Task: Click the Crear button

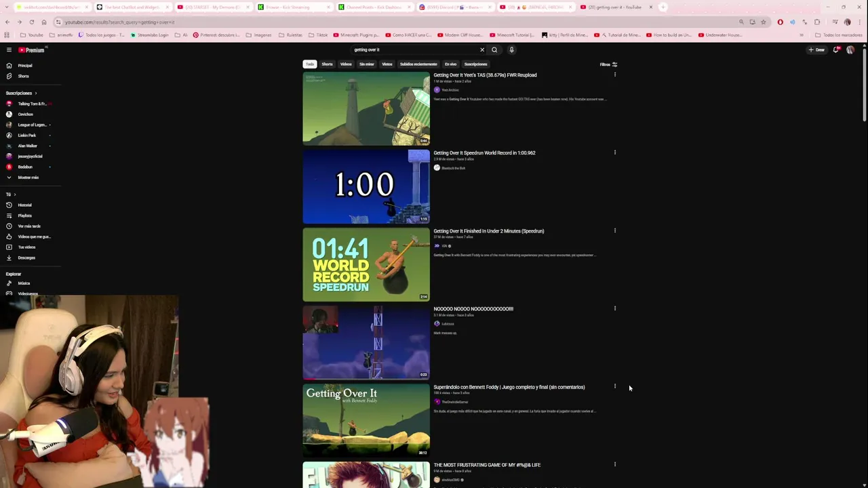Action: pos(816,49)
